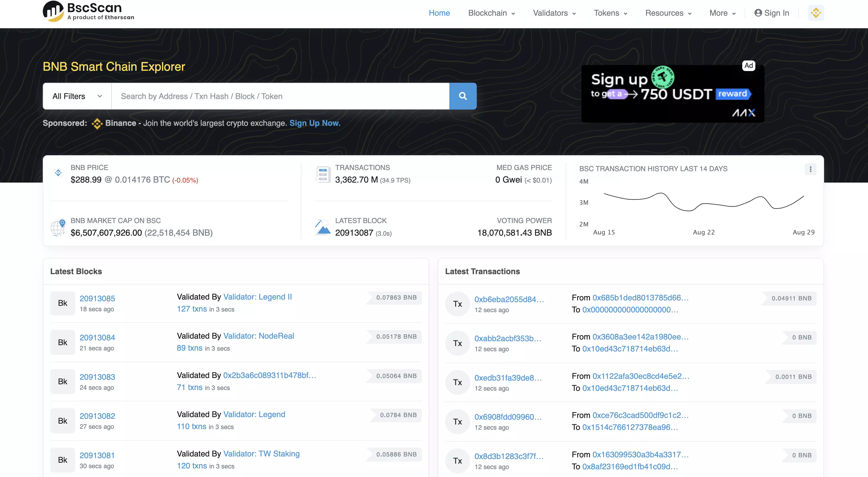The image size is (868, 477).
Task: Click the transaction history line chart
Action: pos(703,202)
